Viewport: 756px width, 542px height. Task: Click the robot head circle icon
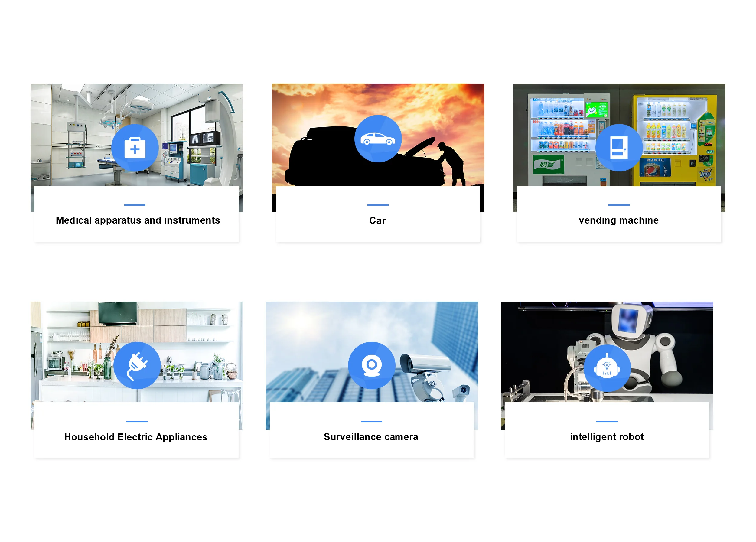click(607, 368)
